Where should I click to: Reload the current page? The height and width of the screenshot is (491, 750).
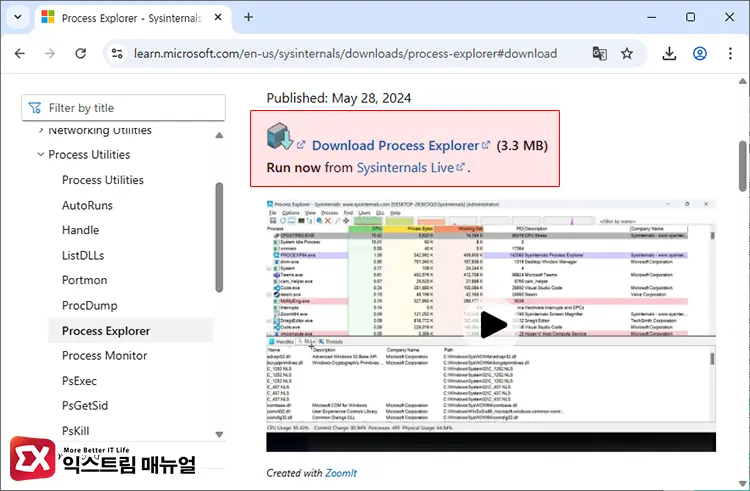click(80, 53)
